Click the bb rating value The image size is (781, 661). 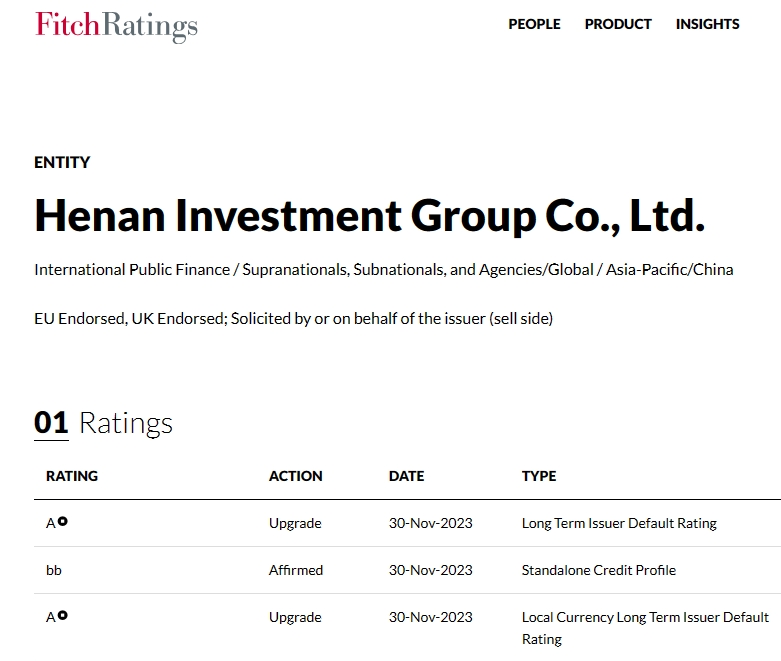click(x=54, y=570)
